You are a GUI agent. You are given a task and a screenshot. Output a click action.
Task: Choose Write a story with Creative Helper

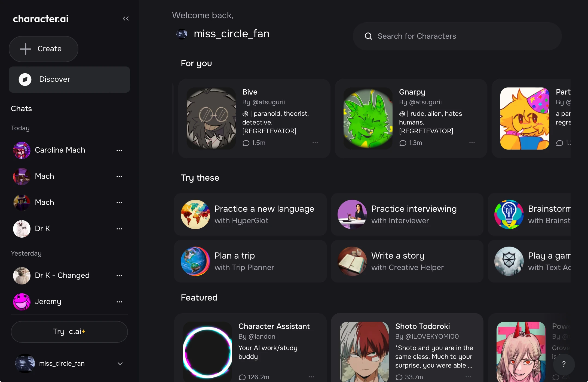(407, 261)
